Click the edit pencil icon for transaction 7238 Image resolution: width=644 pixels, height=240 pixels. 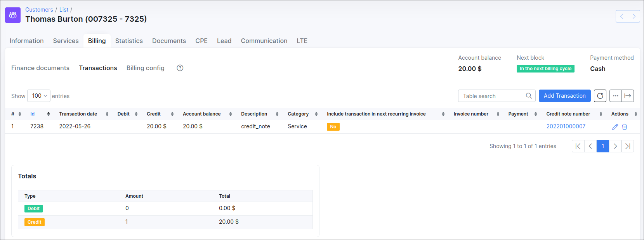(x=615, y=127)
